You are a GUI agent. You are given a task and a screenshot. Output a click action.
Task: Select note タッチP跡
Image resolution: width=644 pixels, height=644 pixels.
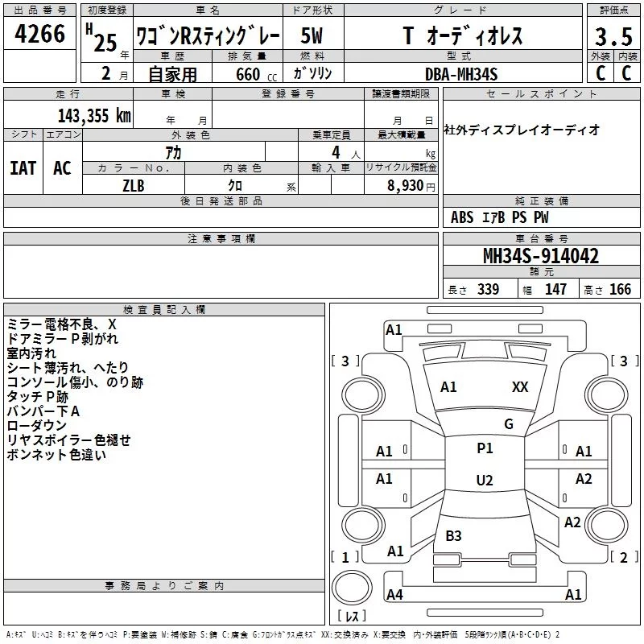pos(37,397)
